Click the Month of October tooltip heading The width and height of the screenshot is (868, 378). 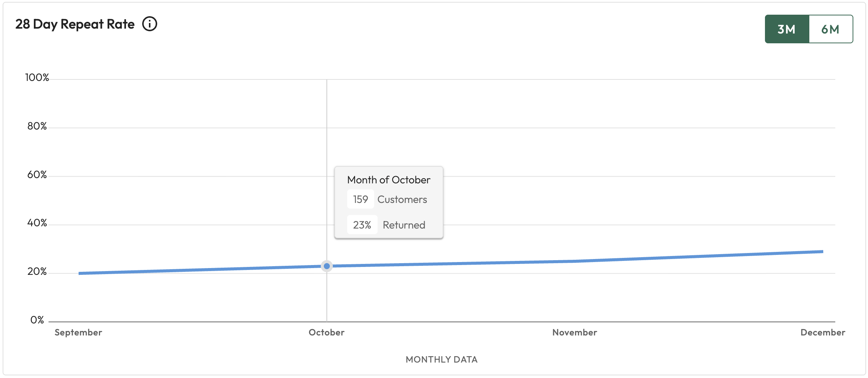388,180
